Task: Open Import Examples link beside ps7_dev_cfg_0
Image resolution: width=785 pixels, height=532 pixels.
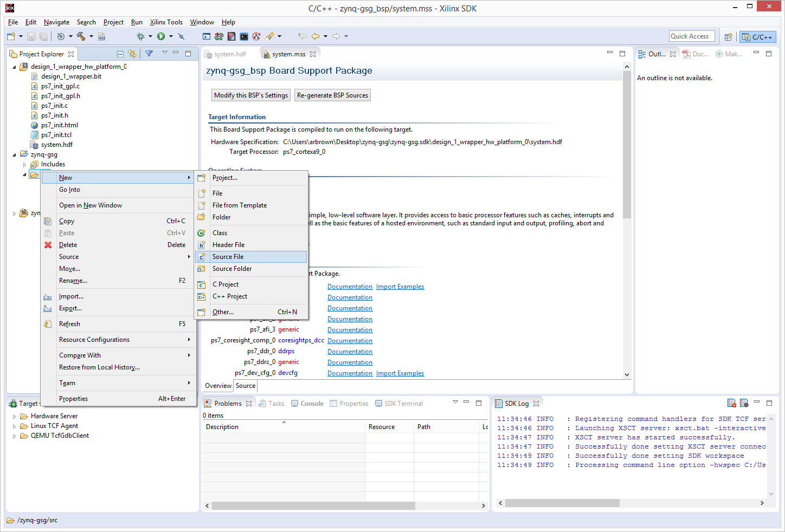Action: click(400, 373)
